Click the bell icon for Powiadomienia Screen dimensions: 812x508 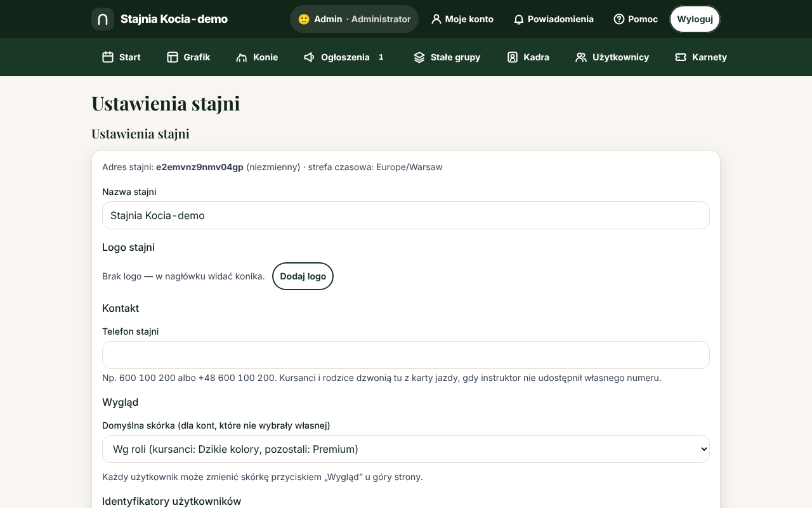(x=519, y=19)
